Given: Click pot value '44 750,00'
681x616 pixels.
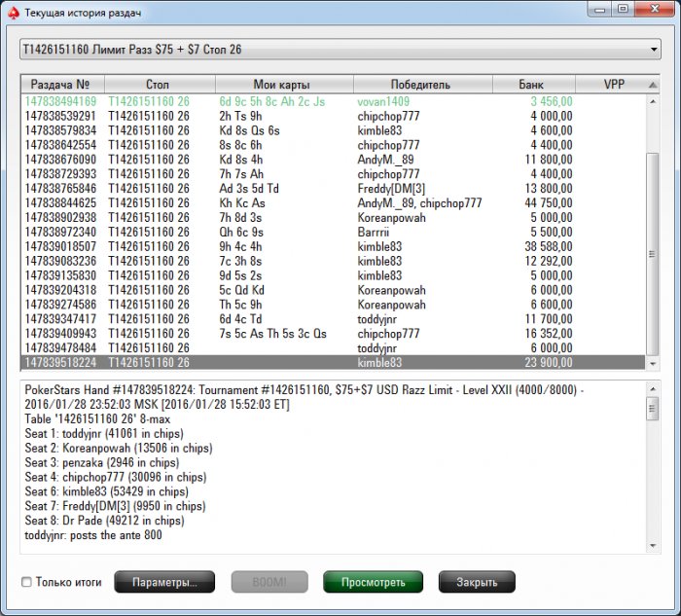Looking at the screenshot, I should pos(549,202).
